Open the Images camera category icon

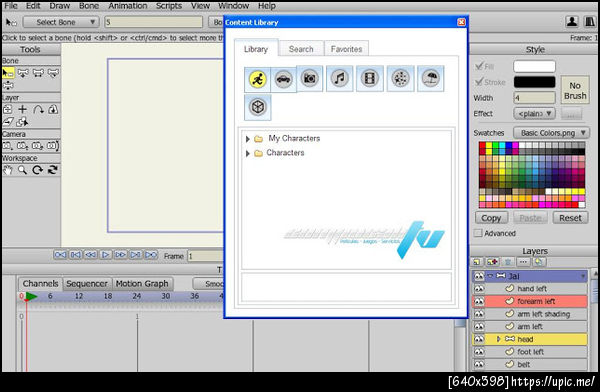click(x=310, y=78)
